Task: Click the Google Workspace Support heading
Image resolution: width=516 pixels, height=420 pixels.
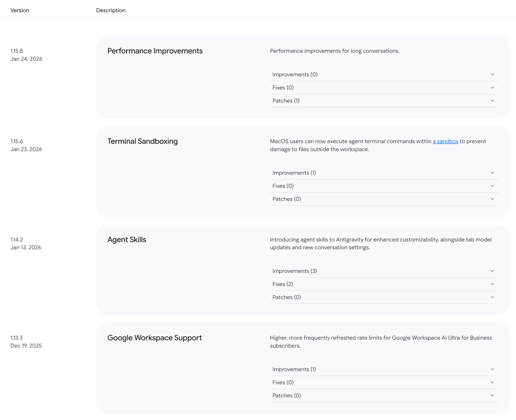Action: tap(154, 338)
